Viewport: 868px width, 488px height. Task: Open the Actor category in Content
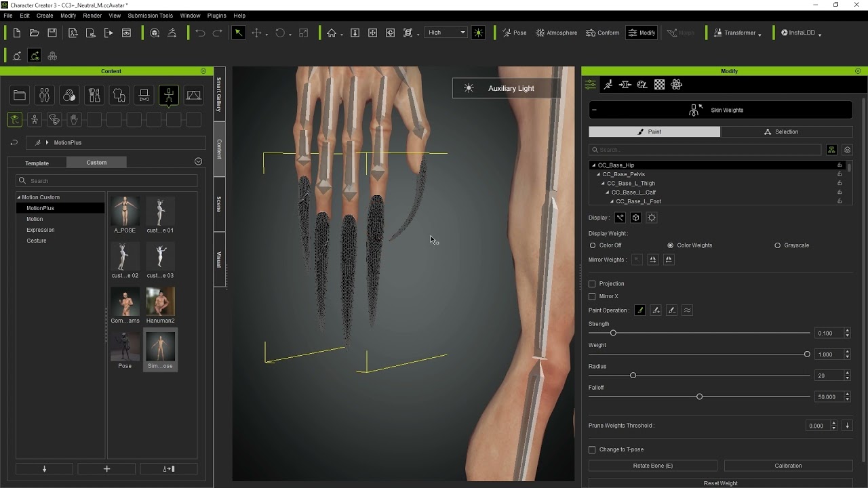click(x=44, y=96)
